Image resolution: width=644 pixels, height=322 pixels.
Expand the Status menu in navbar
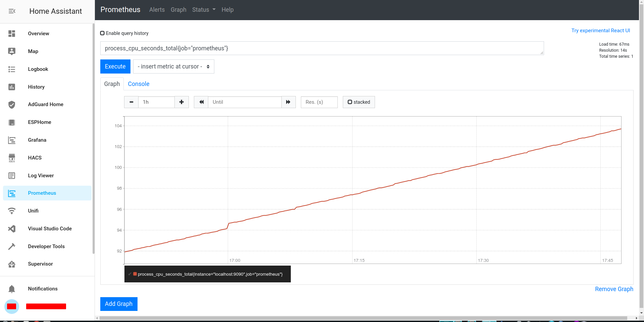(204, 10)
